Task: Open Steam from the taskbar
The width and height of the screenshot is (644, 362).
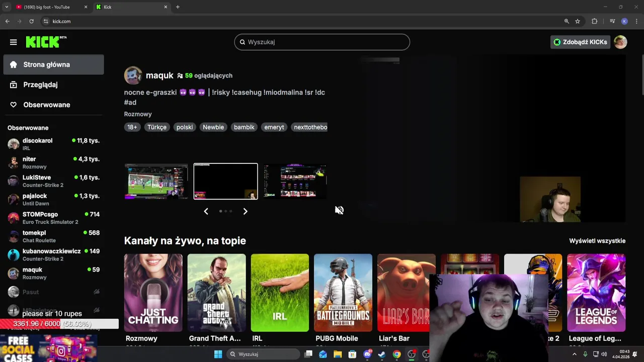Action: (x=382, y=354)
